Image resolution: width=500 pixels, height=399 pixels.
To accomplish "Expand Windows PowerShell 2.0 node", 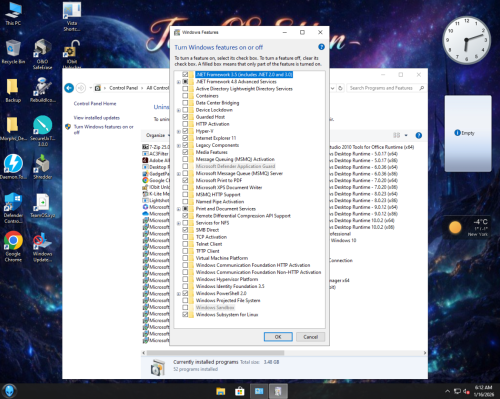I will [179, 294].
